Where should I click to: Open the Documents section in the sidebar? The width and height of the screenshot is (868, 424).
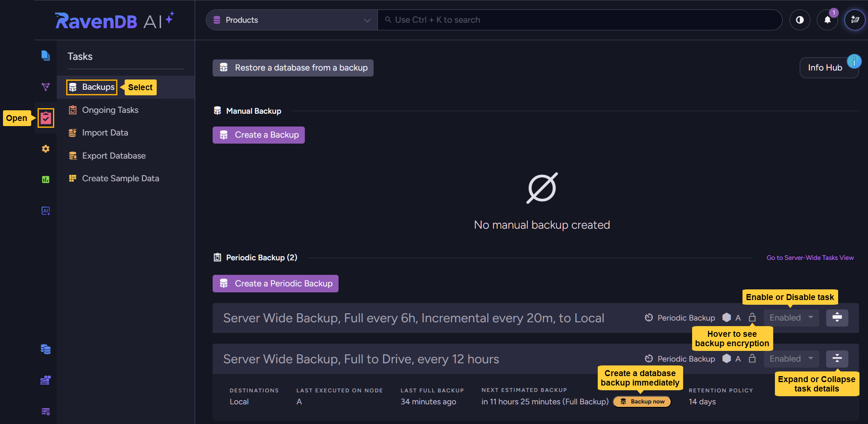click(46, 56)
